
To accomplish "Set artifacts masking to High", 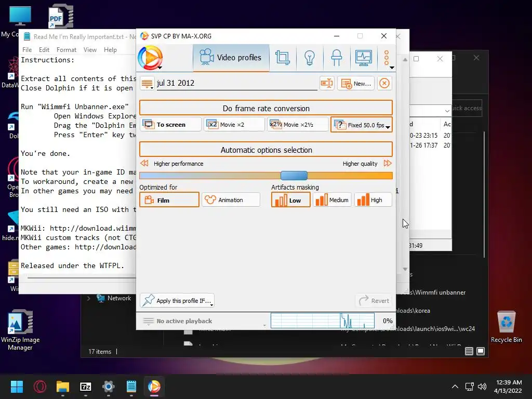I will click(x=373, y=200).
